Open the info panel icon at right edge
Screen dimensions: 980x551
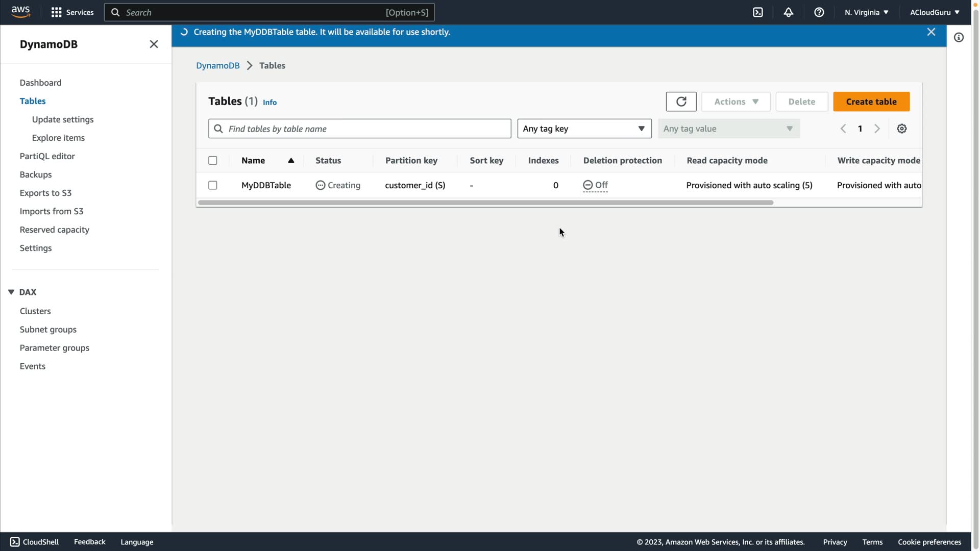tap(959, 37)
